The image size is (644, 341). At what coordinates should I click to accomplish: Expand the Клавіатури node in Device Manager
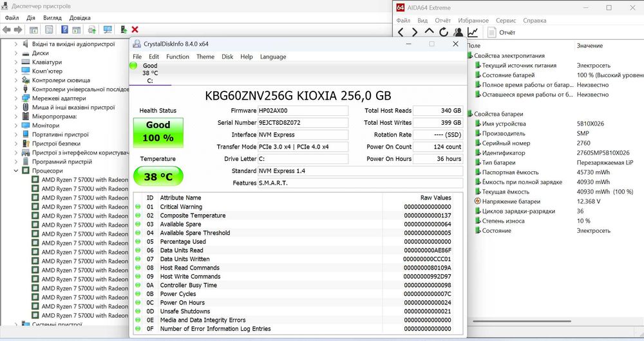point(16,62)
